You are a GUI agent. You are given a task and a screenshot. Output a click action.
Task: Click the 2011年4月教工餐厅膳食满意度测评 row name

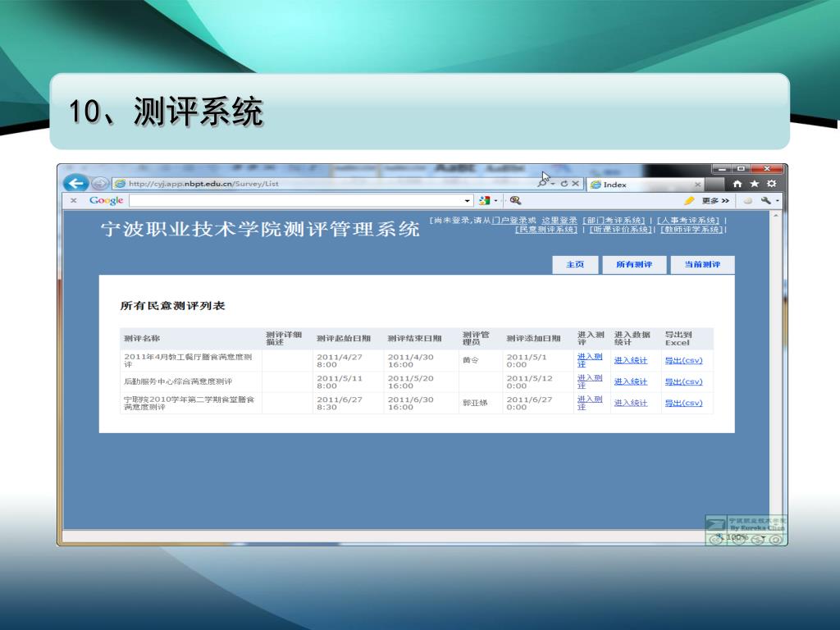[188, 360]
